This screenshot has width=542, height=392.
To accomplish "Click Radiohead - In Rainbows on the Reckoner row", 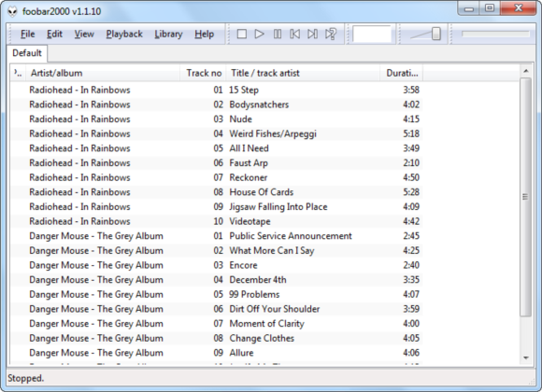I will coord(79,177).
